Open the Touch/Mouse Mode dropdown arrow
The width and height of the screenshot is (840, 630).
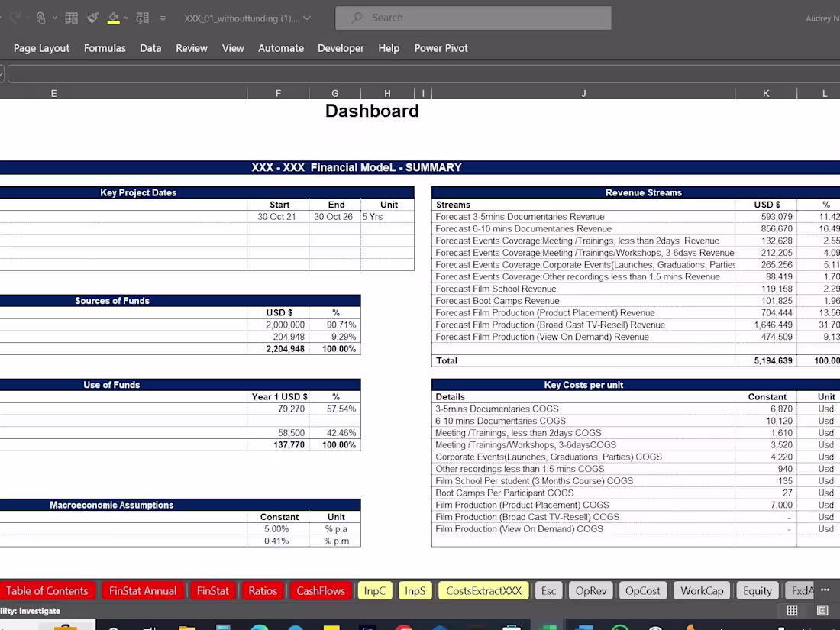pos(55,18)
